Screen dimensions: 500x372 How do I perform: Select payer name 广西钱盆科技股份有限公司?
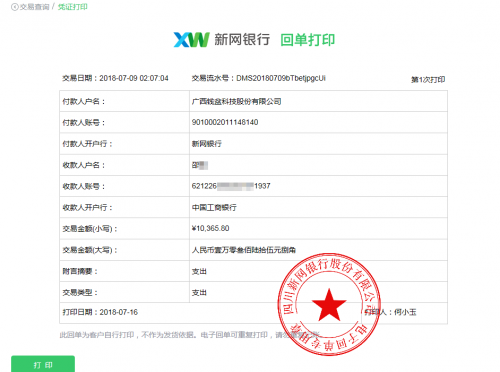click(236, 101)
